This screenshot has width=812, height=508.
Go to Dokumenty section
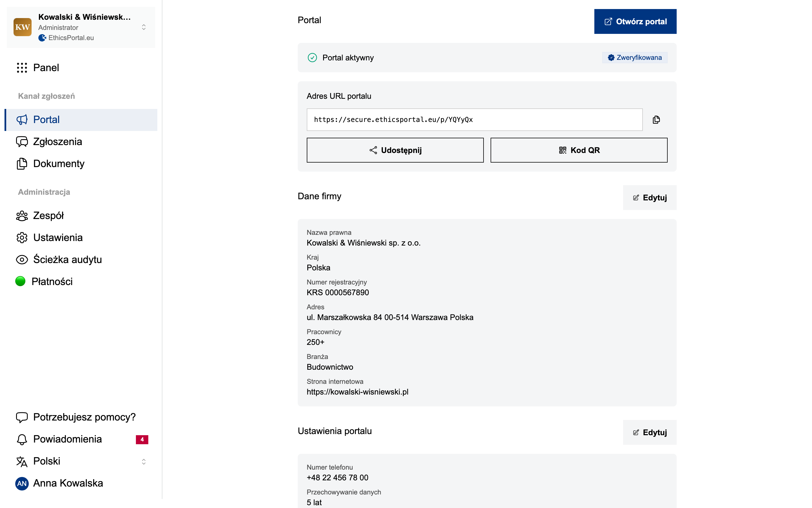(81, 164)
